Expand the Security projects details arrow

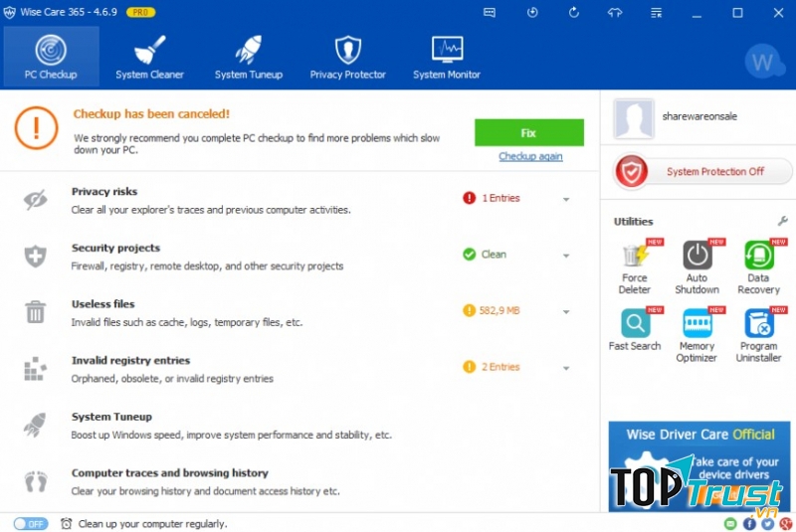(566, 256)
